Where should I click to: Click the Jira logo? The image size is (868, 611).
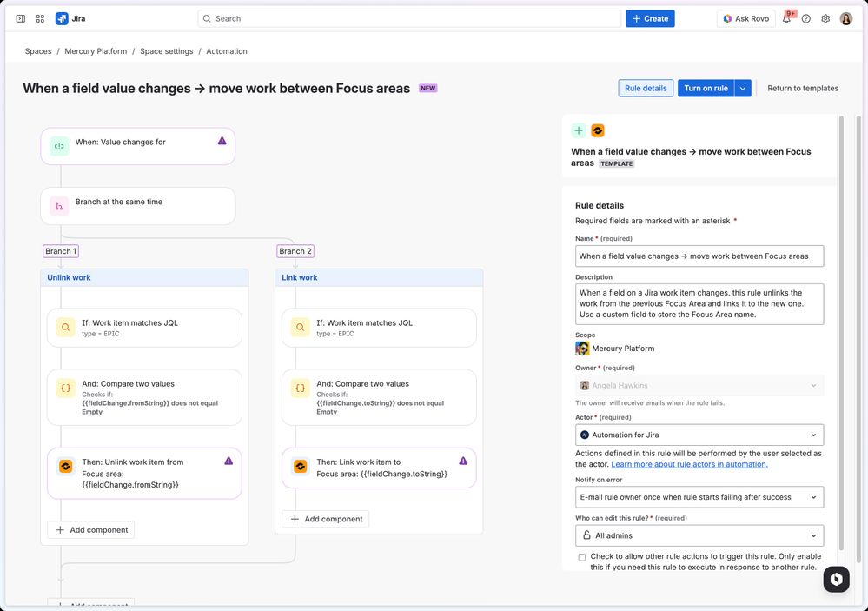70,18
